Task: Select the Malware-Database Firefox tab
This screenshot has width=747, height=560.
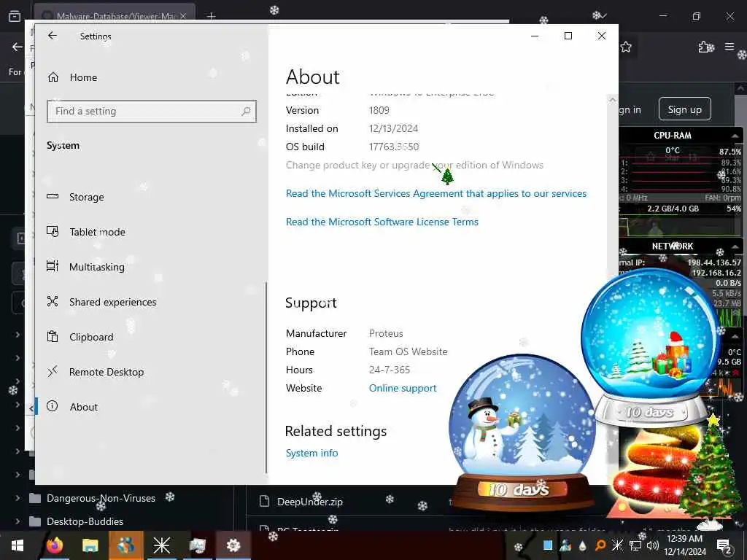Action: (115, 16)
